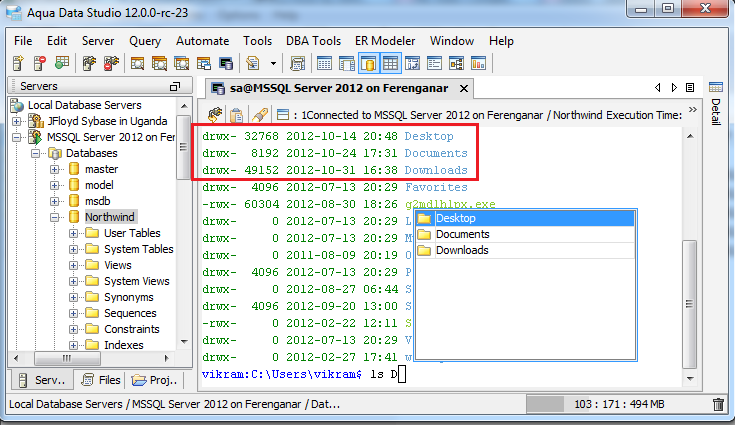The height and width of the screenshot is (425, 735).
Task: Click the ER diagram window toolbar icon
Action: (x=457, y=63)
